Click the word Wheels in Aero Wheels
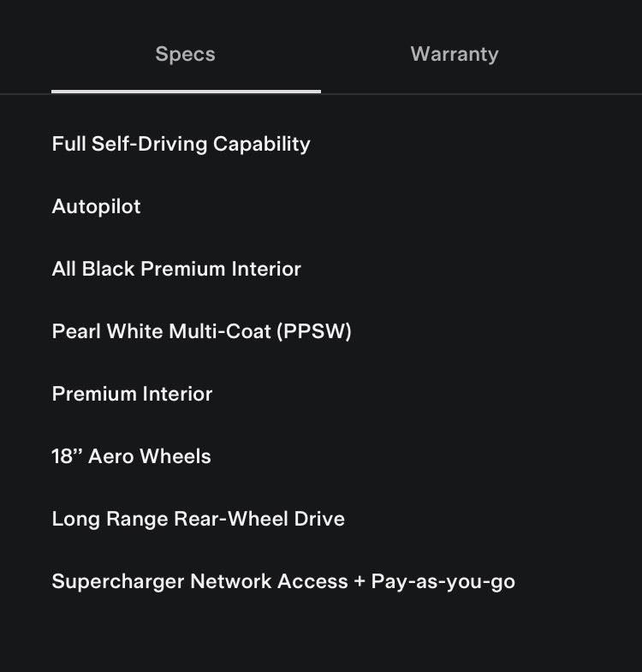Viewport: 642px width, 672px height. point(175,456)
